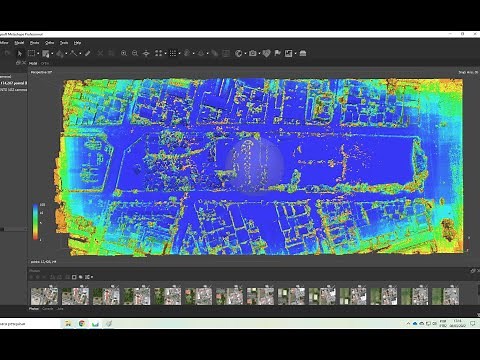This screenshot has height=360, width=480.
Task: Click the Windows taskbar search box
Action: (x=29, y=324)
